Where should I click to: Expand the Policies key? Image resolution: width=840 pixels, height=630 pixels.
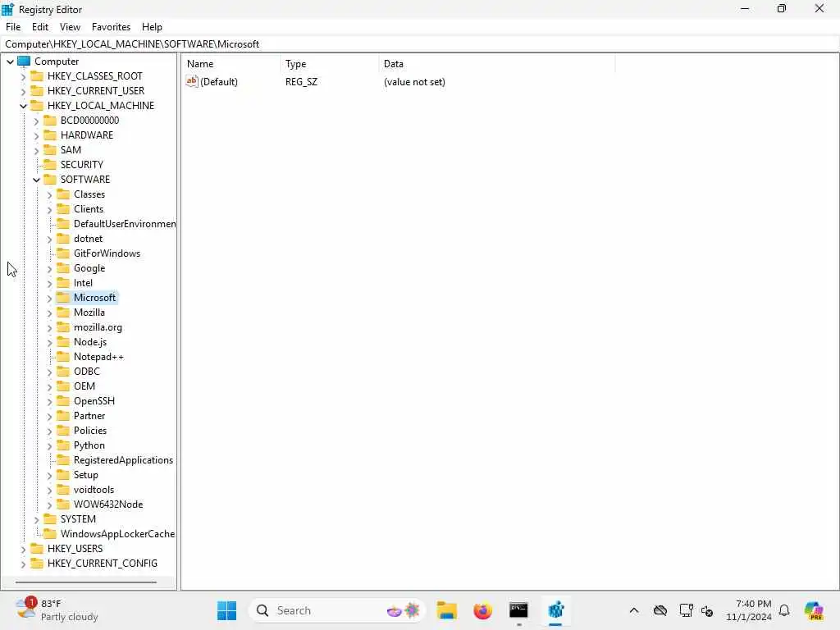[49, 431]
